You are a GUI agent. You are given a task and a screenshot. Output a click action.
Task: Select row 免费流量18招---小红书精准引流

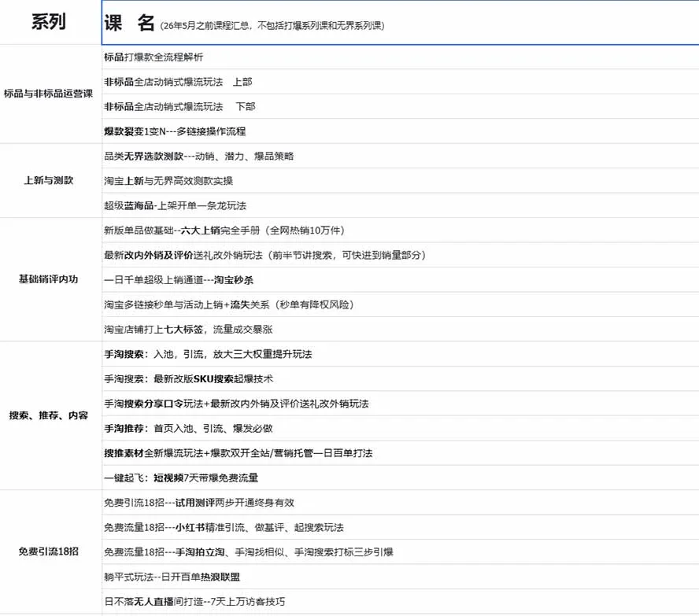tap(401, 527)
